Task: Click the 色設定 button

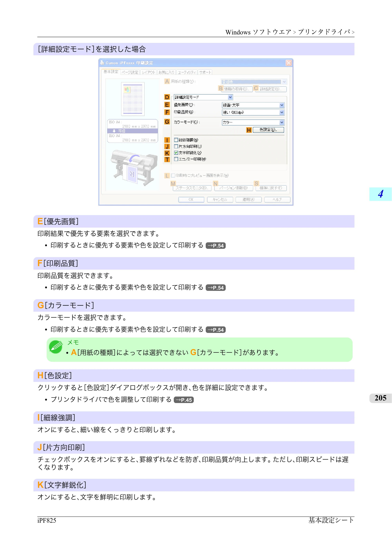Action: [268, 130]
